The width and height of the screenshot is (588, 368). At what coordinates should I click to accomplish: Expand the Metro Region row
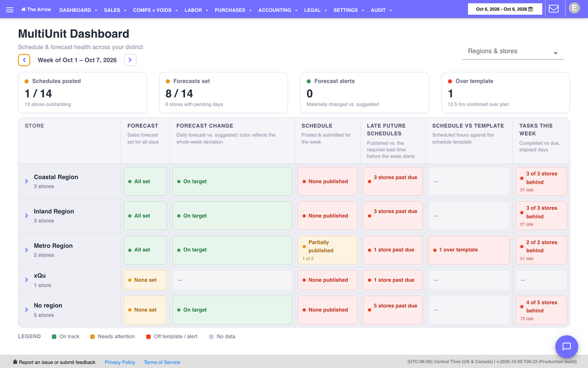click(x=26, y=250)
